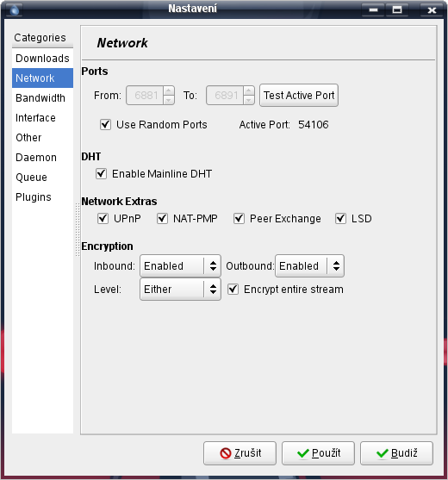The height and width of the screenshot is (480, 448).
Task: Open the Outbound encryption dropdown
Action: (x=309, y=265)
